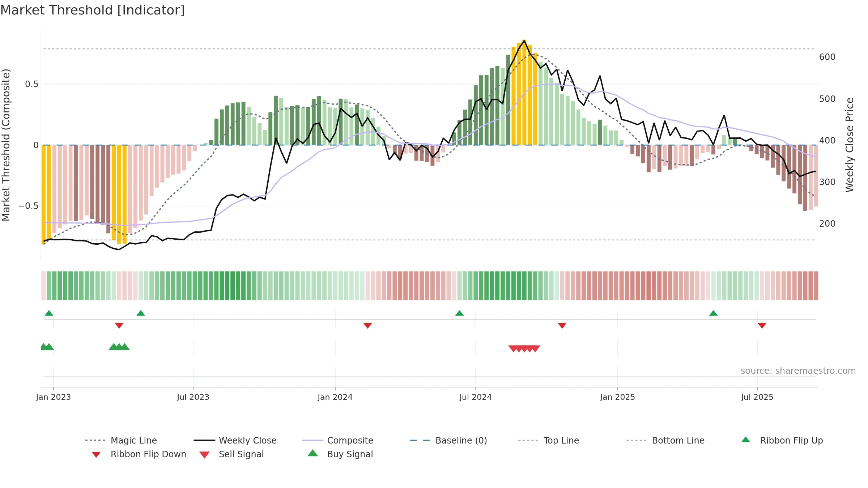Viewport: 868px width, 488px height.
Task: Click the sell signal cluster after Jul 2024
Action: pyautogui.click(x=524, y=348)
